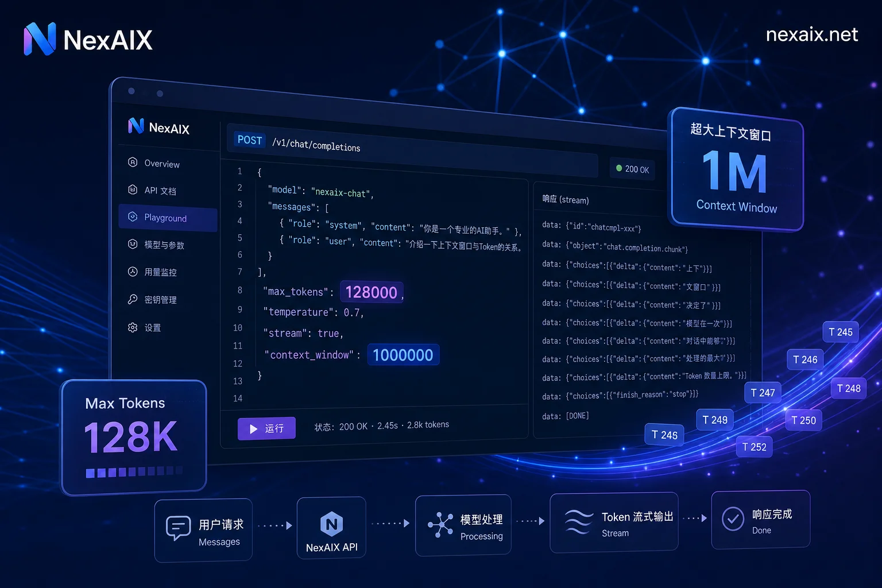
Task: Click the data: {"id":"chatcmpl-xxx"} line
Action: (591, 227)
